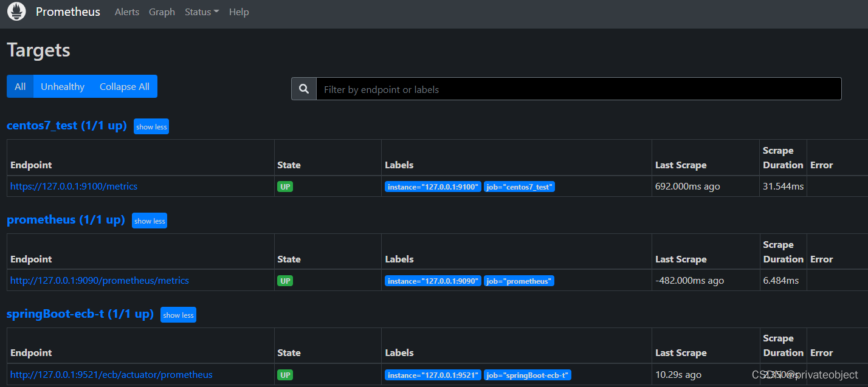The height and width of the screenshot is (387, 868).
Task: Open the 127.0.0.1:9090/prometheus/metrics endpoint link
Action: click(100, 281)
